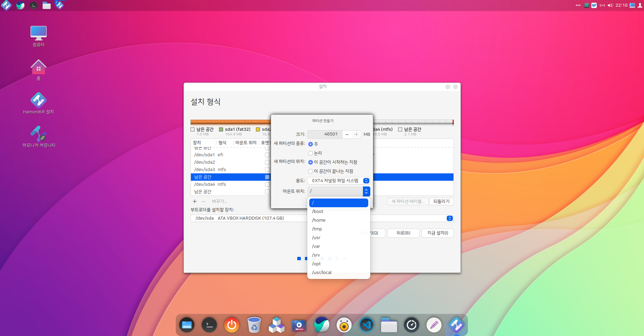
Task: Toggle format checkbox for /dev/sda1 row
Action: (267, 155)
